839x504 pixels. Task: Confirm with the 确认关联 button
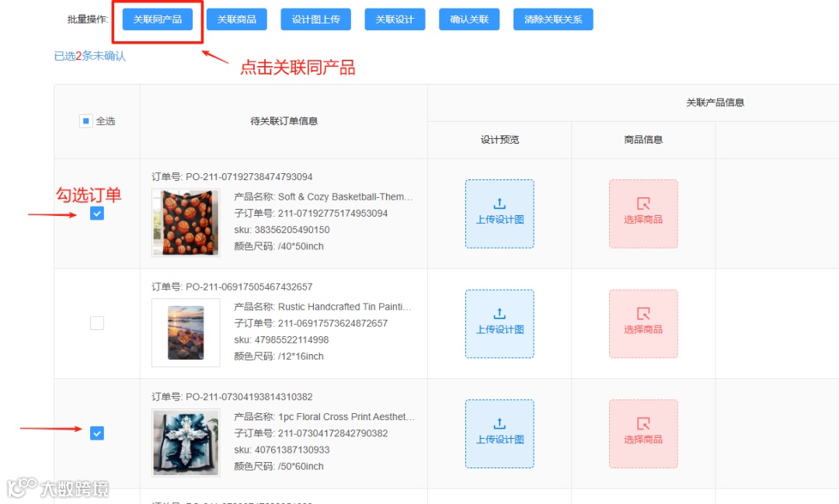[x=469, y=19]
